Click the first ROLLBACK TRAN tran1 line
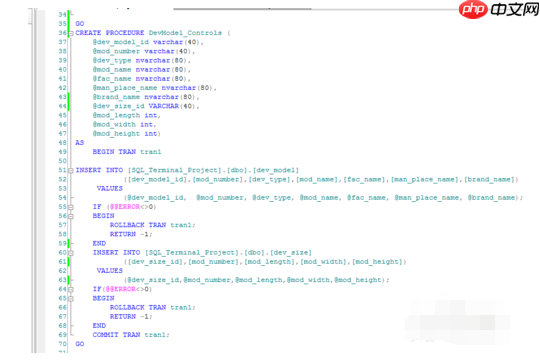 [x=153, y=225]
